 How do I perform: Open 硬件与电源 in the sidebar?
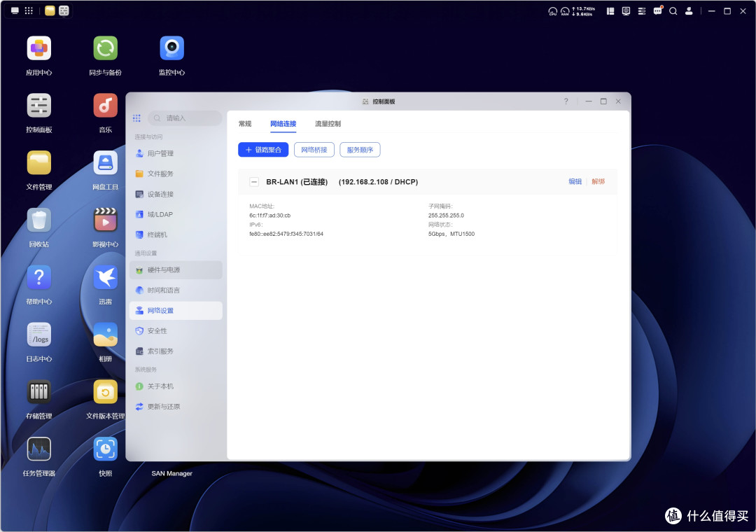[176, 270]
